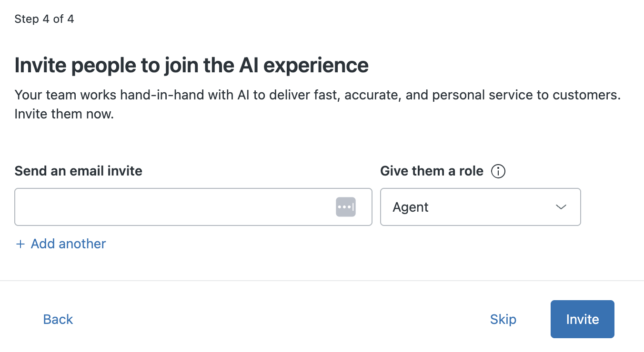Click the info icon beside Give them a role
The height and width of the screenshot is (352, 644).
point(498,171)
